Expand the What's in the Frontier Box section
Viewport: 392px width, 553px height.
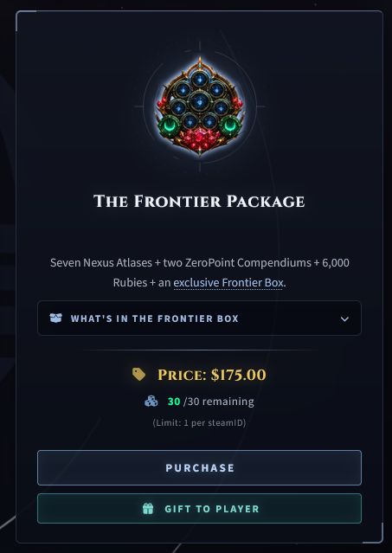click(x=200, y=318)
